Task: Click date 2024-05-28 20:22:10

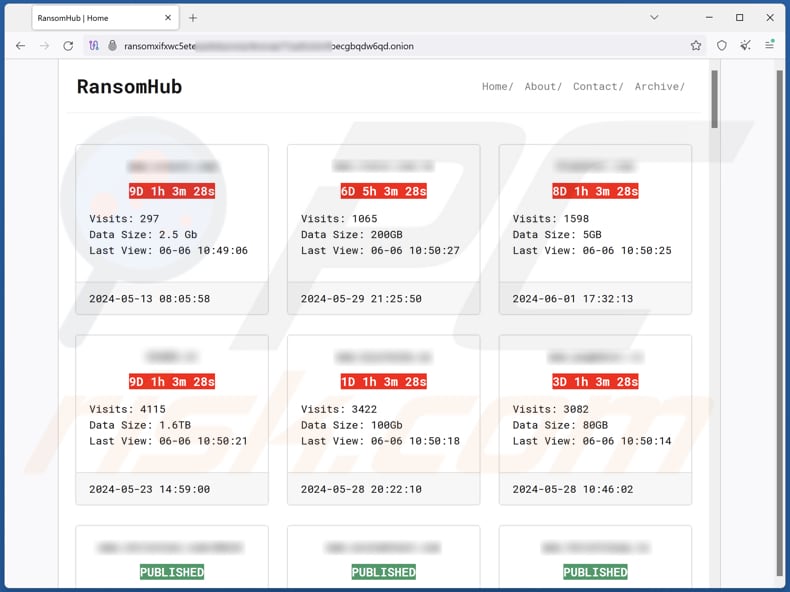Action: [361, 489]
